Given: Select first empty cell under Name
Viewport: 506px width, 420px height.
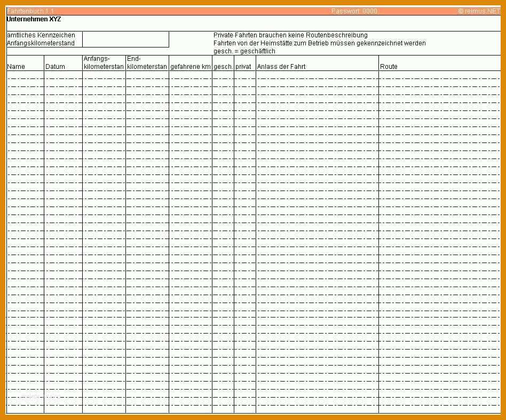Looking at the screenshot, I should pos(25,75).
